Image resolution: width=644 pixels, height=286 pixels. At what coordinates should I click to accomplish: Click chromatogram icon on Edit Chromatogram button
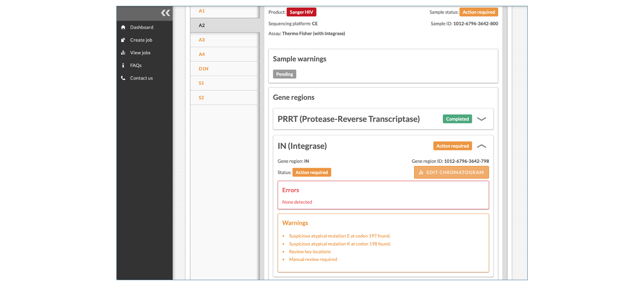click(421, 172)
